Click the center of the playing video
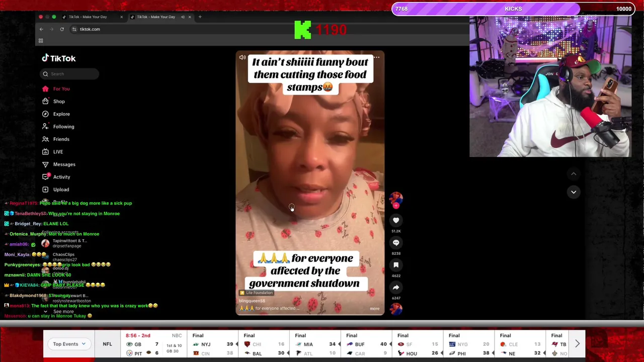644x362 pixels. [x=310, y=183]
